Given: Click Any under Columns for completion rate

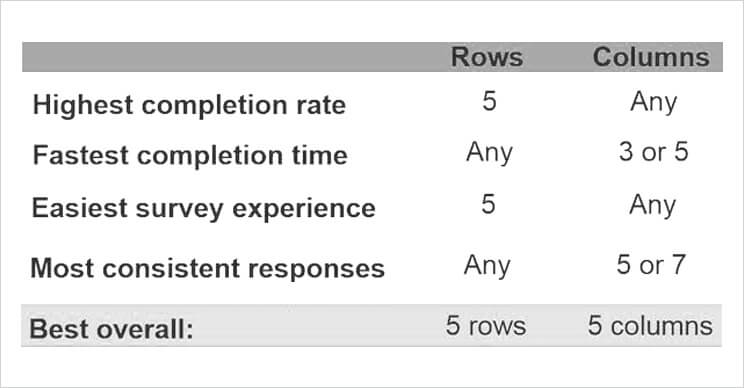Looking at the screenshot, I should [x=653, y=102].
